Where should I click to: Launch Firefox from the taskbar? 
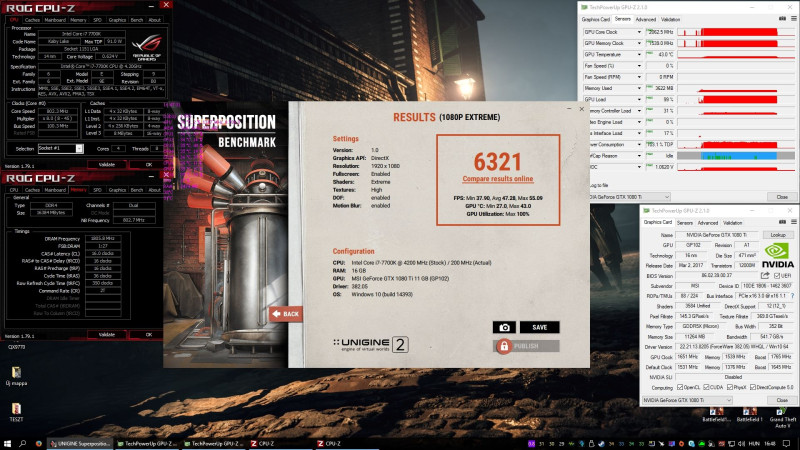(x=38, y=444)
